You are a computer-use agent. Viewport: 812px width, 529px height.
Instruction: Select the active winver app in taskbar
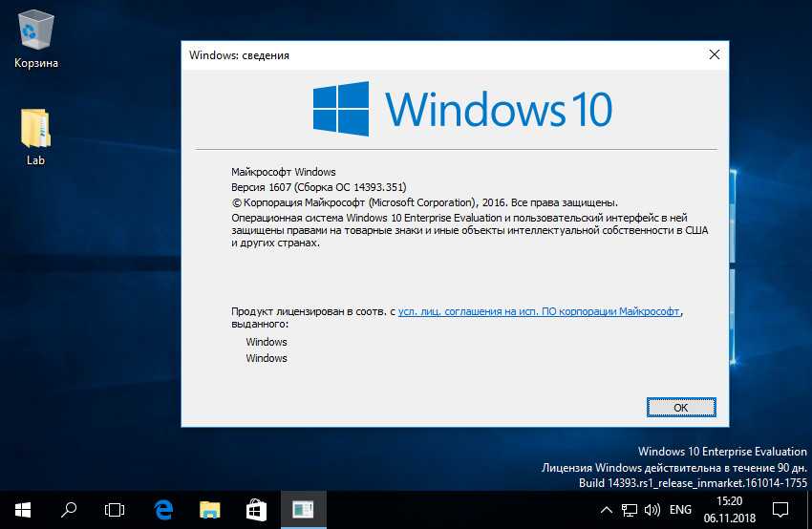(x=303, y=510)
